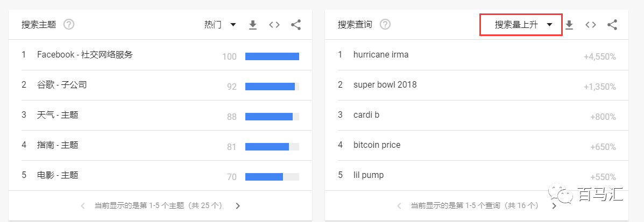Click help icon beside 搜索主题

pos(68,25)
